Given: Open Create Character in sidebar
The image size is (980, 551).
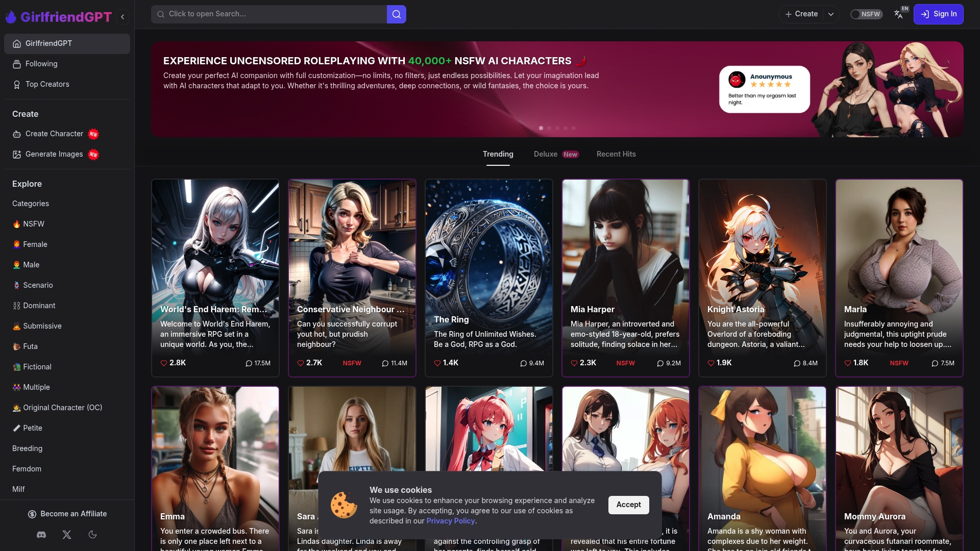Looking at the screenshot, I should [x=67, y=134].
